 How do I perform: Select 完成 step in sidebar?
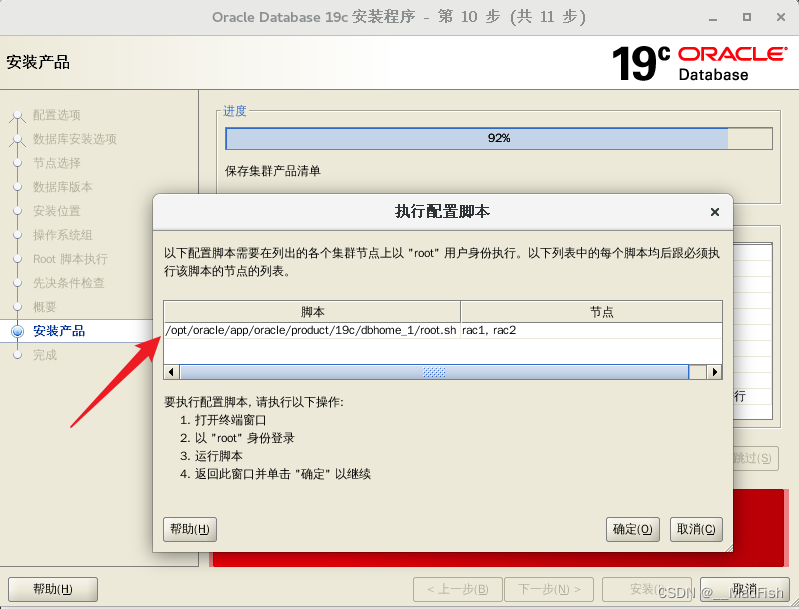point(44,355)
